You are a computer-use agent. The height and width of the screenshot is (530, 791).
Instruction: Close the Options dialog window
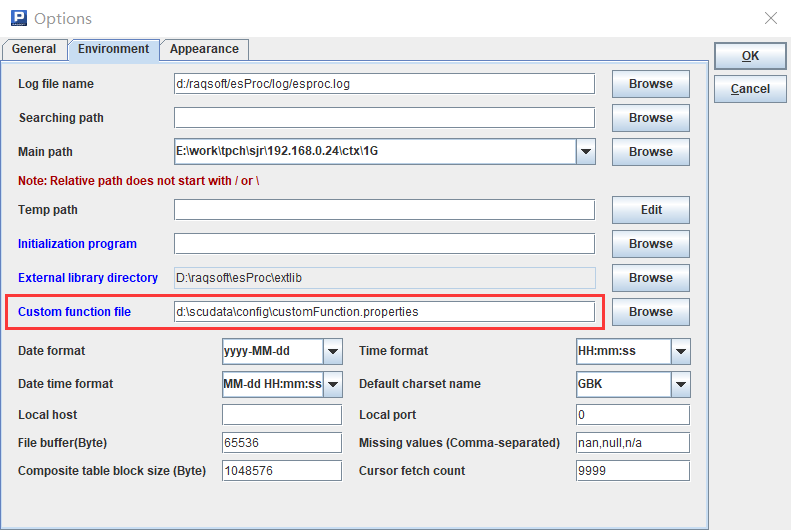[x=770, y=18]
